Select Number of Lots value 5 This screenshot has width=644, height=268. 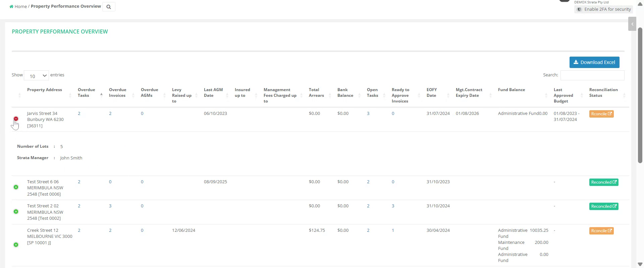pyautogui.click(x=61, y=147)
